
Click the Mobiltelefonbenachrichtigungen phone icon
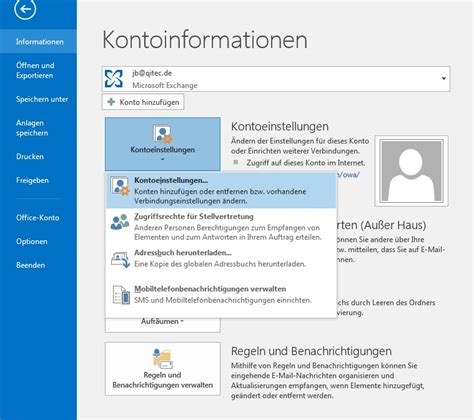[121, 295]
